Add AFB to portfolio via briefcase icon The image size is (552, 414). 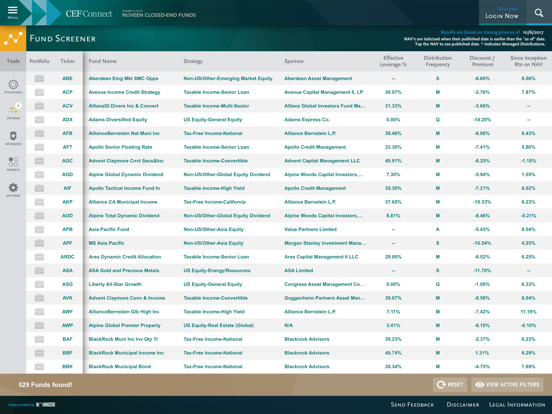click(x=39, y=133)
